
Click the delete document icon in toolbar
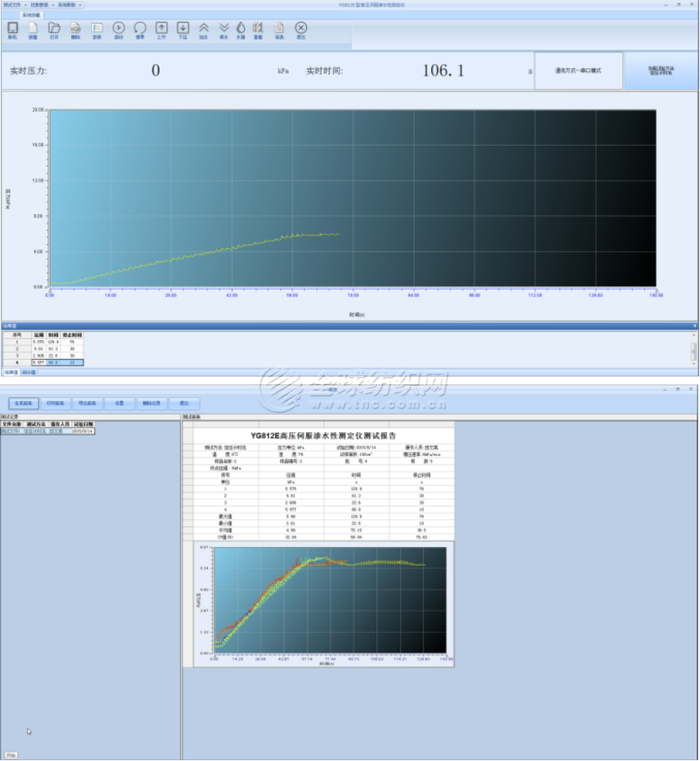tap(75, 30)
